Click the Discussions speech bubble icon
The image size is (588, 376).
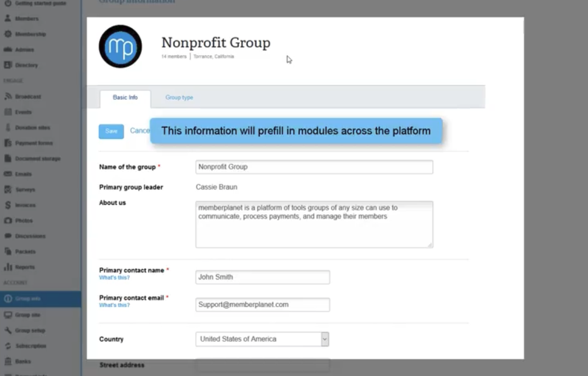click(x=8, y=236)
